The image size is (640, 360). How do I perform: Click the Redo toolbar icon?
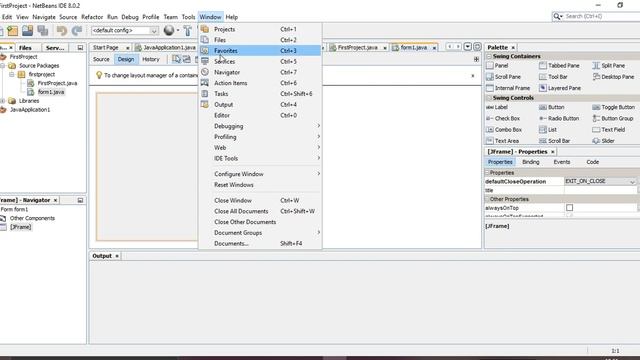click(77, 31)
